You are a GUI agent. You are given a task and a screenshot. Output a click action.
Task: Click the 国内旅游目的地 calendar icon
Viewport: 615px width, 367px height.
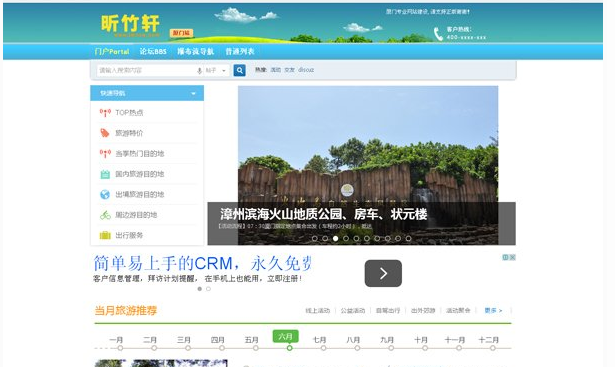105,174
